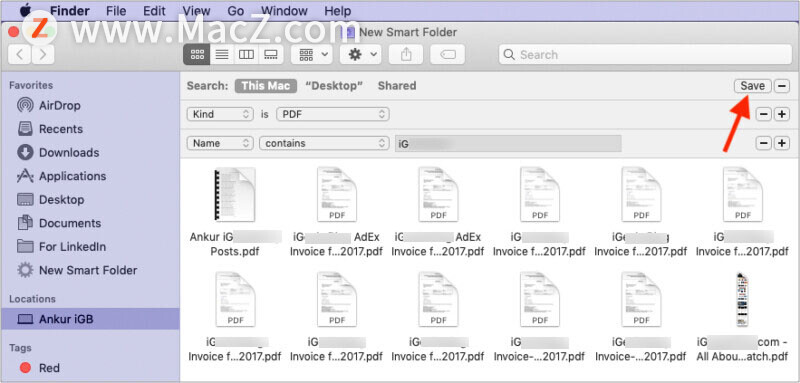Open the PDF kind dropdown
800x383 pixels.
333,114
